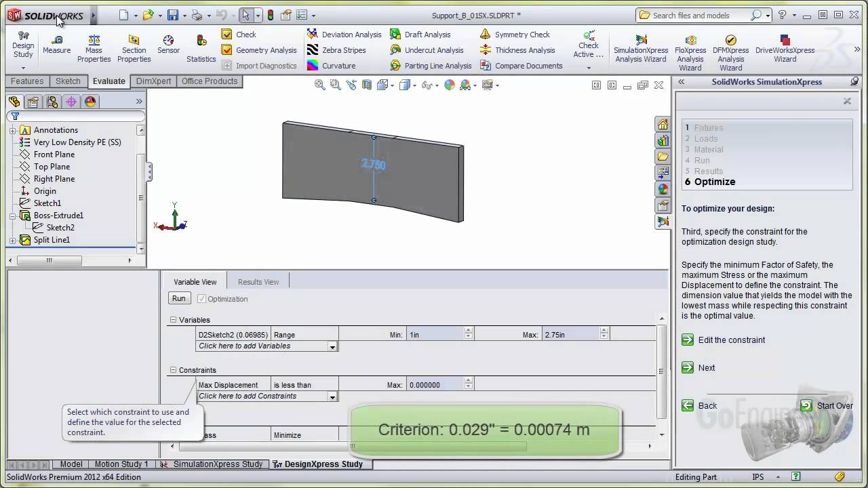Select the Measure tool

click(x=56, y=45)
